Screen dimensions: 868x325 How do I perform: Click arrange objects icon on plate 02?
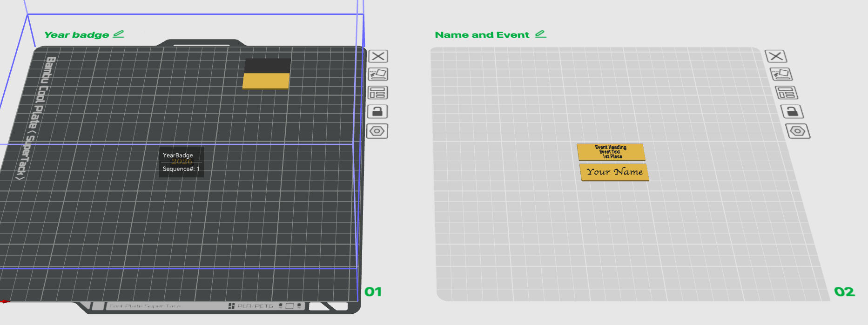[787, 93]
